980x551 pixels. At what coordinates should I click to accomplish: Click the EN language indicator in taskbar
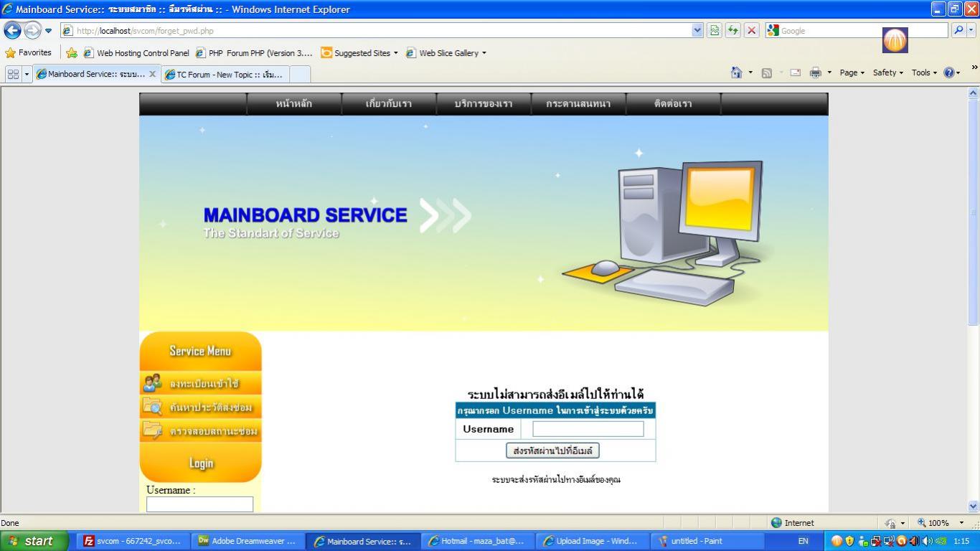point(803,541)
